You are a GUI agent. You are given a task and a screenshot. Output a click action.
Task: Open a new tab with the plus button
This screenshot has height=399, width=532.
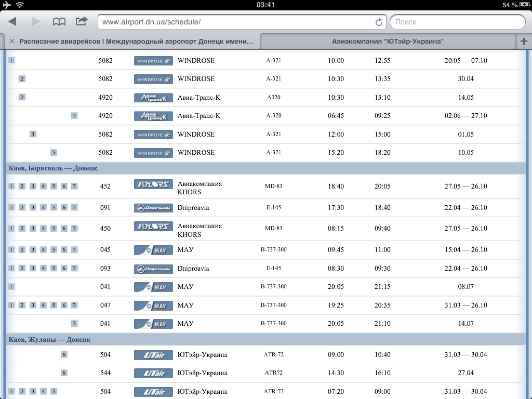(524, 42)
